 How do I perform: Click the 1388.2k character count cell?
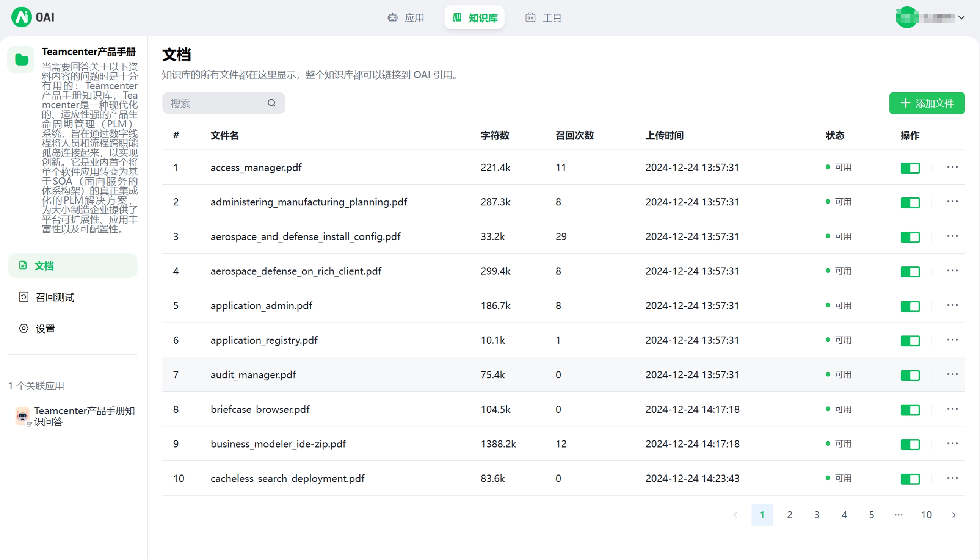pos(498,444)
